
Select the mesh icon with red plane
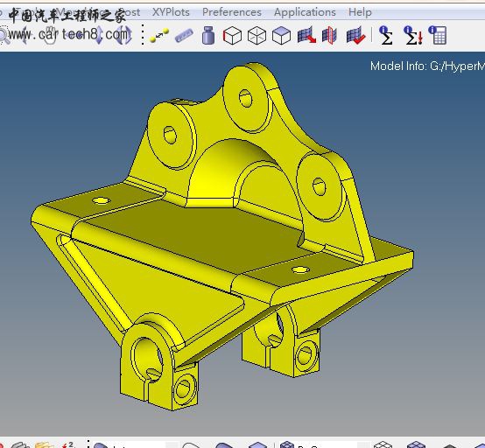329,35
